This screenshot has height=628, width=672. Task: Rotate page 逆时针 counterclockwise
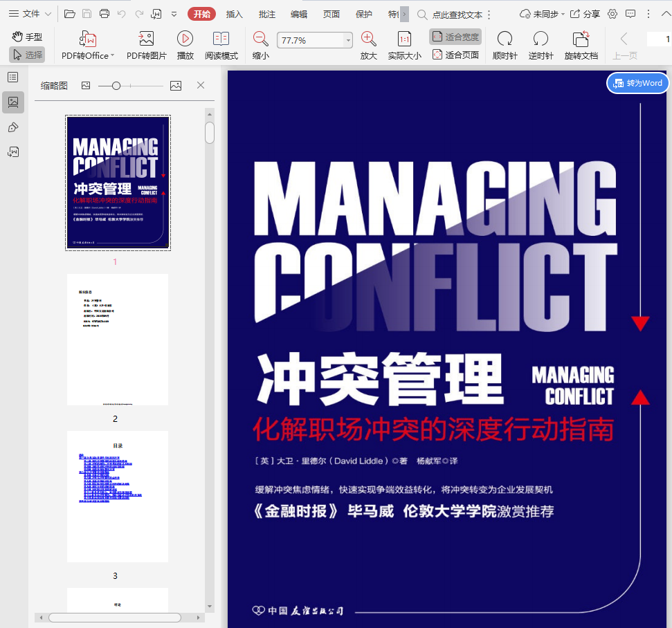[541, 46]
